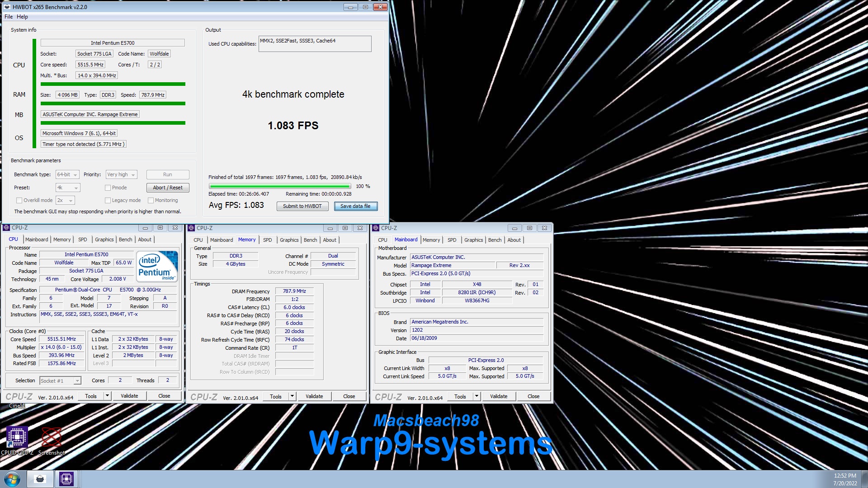
Task: Click the BIOS Version 1202 value
Action: pyautogui.click(x=476, y=330)
